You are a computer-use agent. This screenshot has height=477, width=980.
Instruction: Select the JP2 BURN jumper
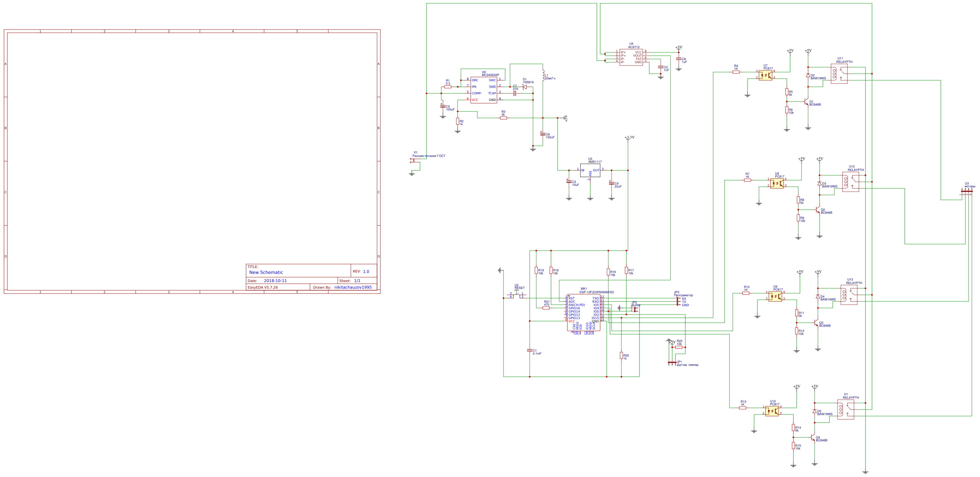tap(635, 309)
